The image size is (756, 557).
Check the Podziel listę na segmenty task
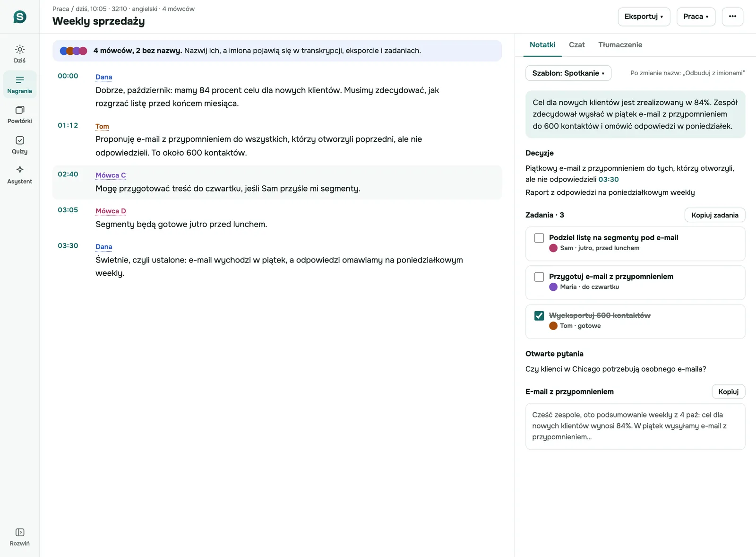(x=539, y=238)
